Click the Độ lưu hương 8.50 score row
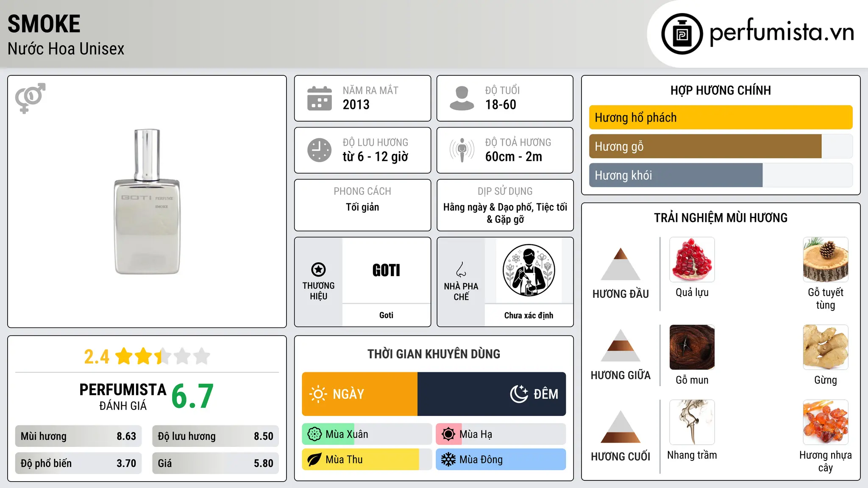 [x=216, y=436]
